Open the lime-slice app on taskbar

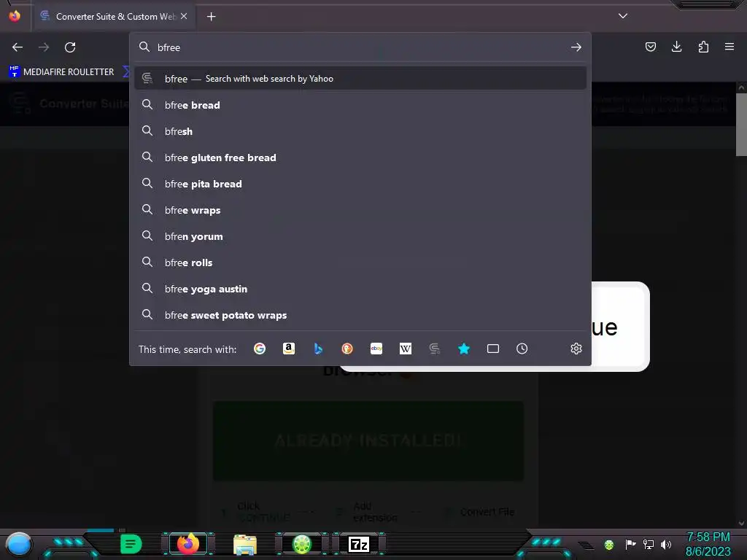301,544
